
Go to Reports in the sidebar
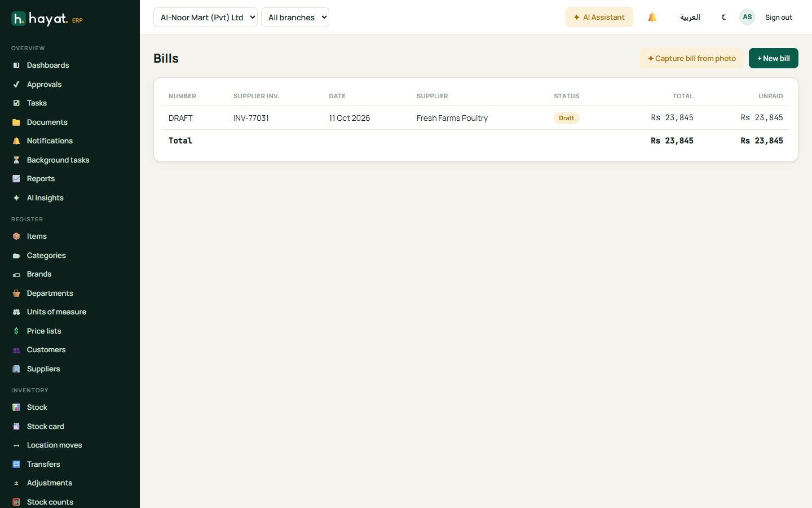click(41, 178)
